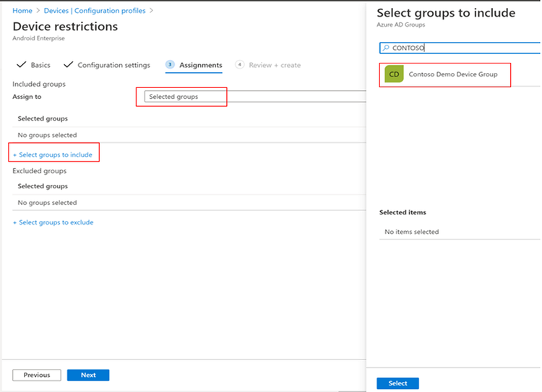Click the step 4 number circle
This screenshot has height=392, width=542.
(x=239, y=65)
